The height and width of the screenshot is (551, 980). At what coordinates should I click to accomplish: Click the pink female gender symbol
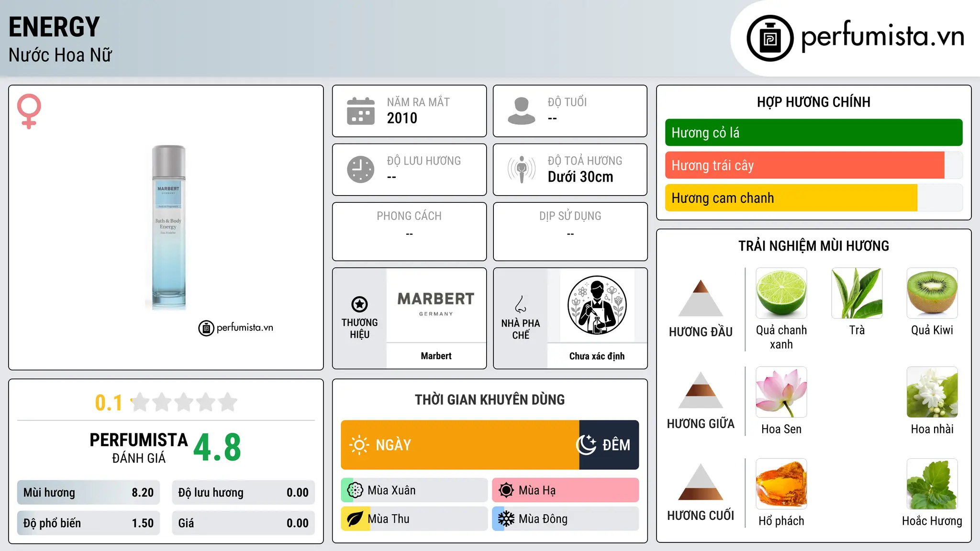click(x=29, y=111)
